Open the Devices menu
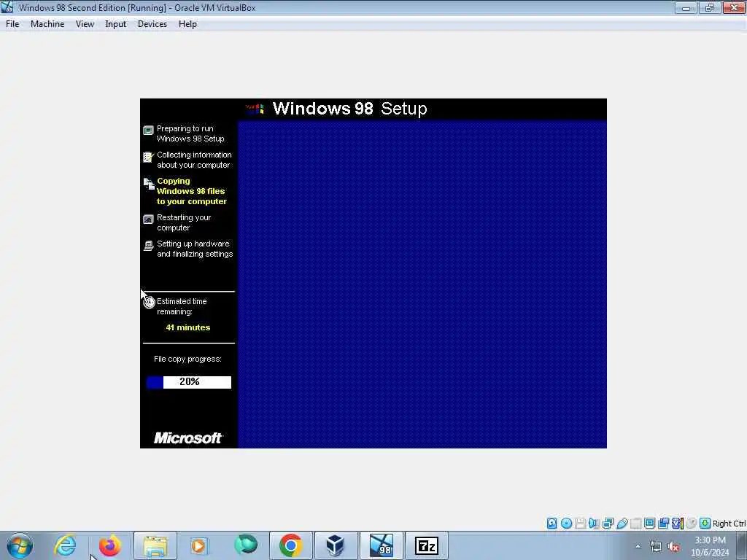This screenshot has height=560, width=747. coord(152,24)
